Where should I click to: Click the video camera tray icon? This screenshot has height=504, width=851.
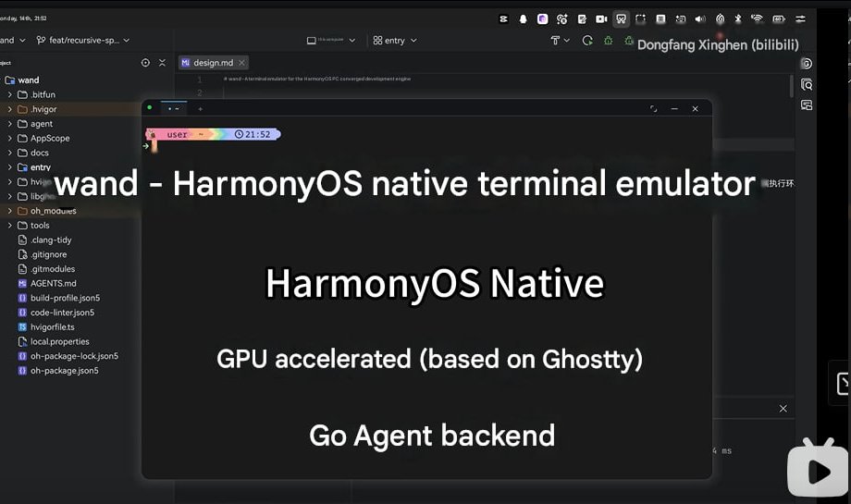pyautogui.click(x=601, y=19)
